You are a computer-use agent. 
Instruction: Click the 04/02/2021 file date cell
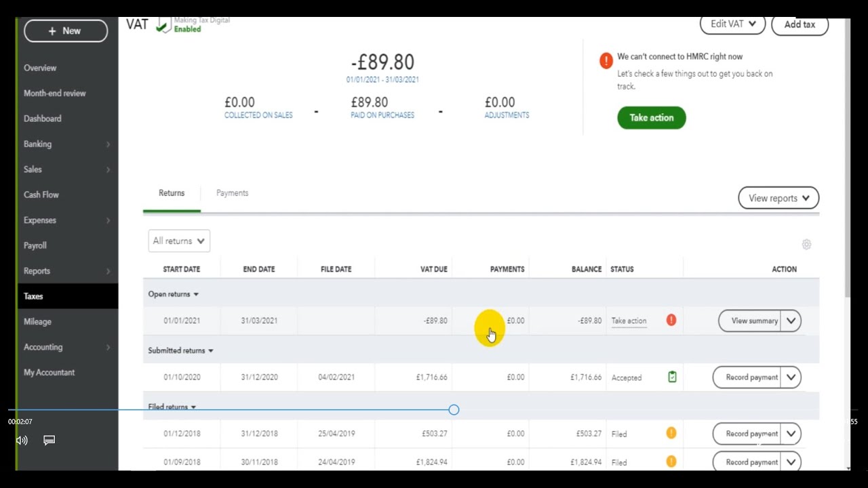pyautogui.click(x=336, y=377)
